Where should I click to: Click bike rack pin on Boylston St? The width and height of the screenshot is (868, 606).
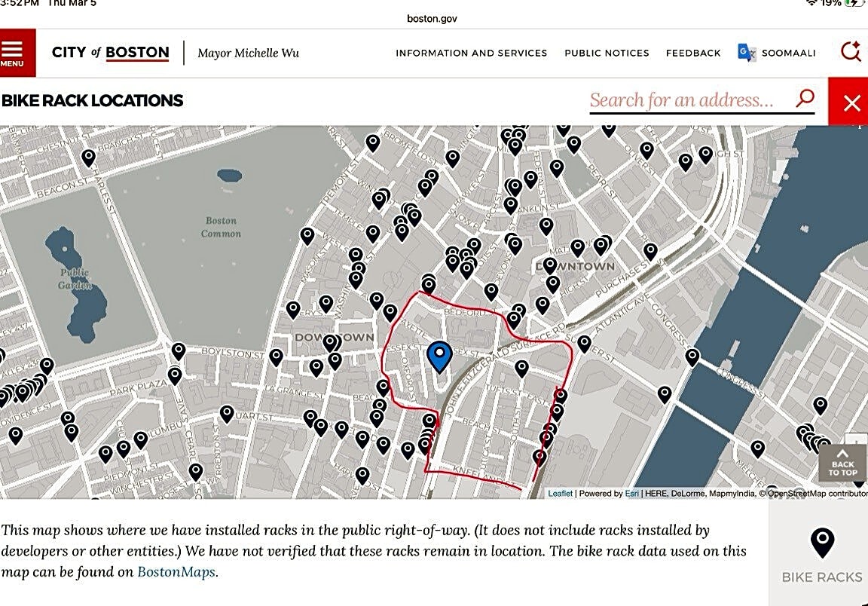point(179,350)
